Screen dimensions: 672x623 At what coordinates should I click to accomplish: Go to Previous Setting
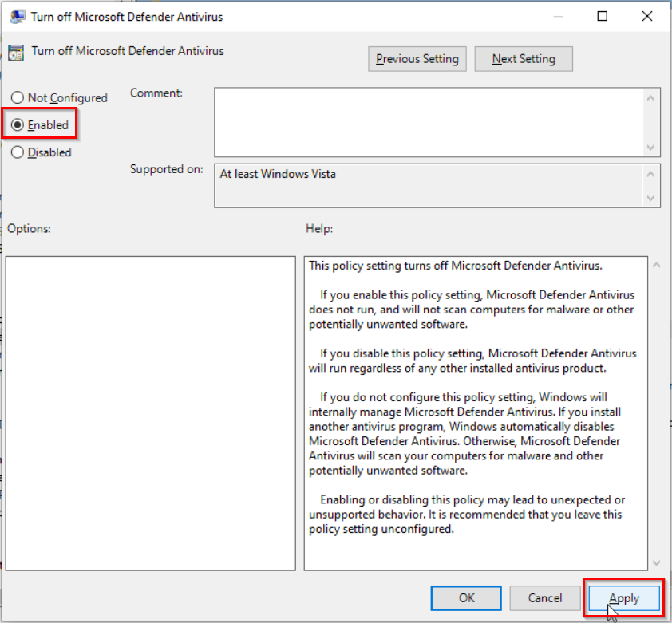pyautogui.click(x=417, y=59)
